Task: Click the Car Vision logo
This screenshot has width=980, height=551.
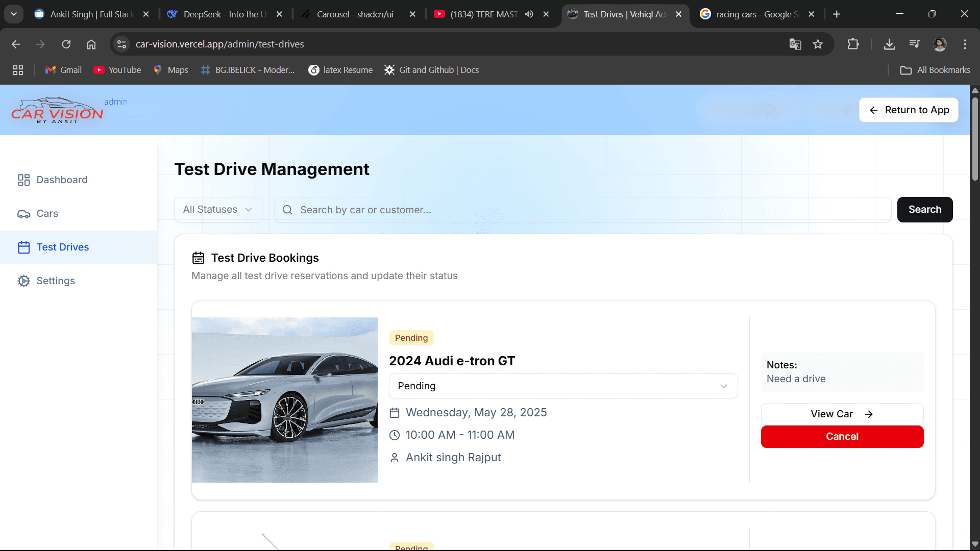Action: (57, 110)
